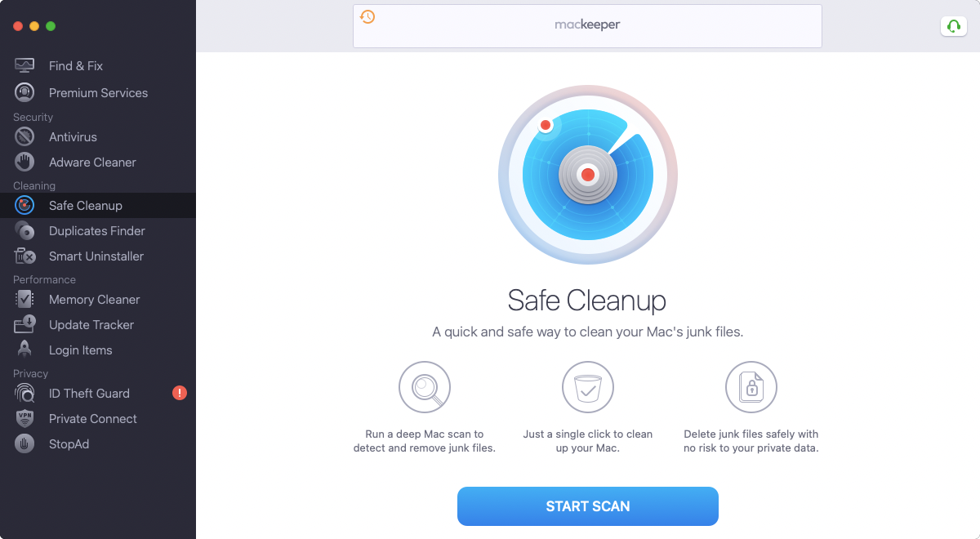Open the green headset support chat
Screen dimensions: 980x539
954,26
